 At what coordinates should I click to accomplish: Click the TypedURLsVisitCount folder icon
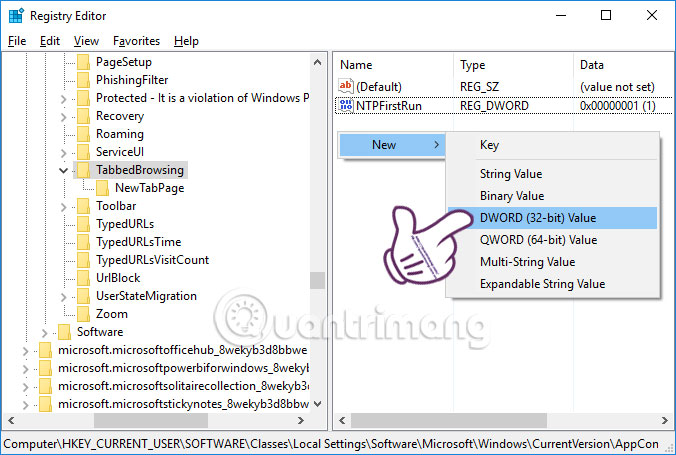[84, 260]
